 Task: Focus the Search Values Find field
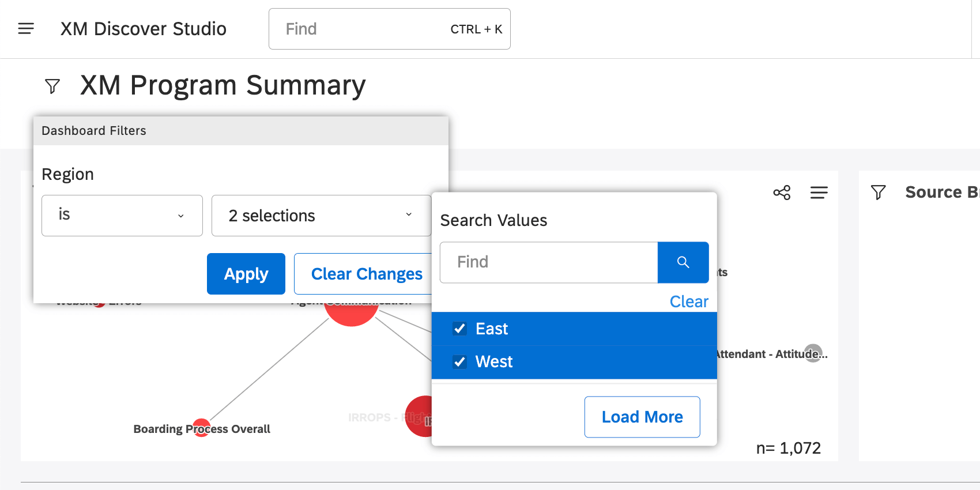549,262
